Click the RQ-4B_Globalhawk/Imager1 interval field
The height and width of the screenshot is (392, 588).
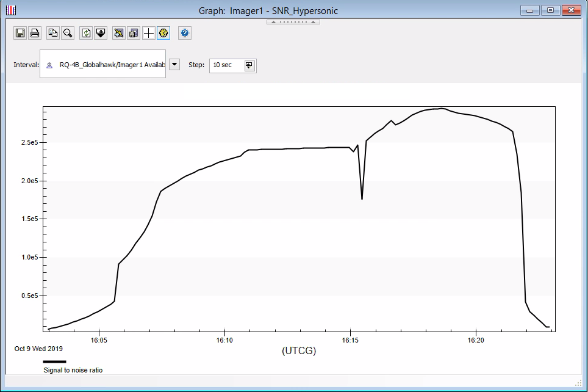pyautogui.click(x=104, y=65)
